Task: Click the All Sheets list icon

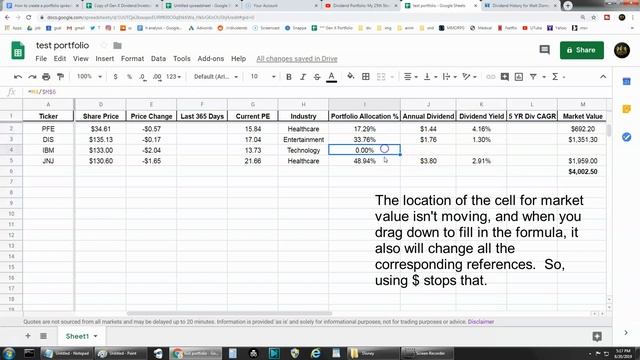Action: pos(43,336)
